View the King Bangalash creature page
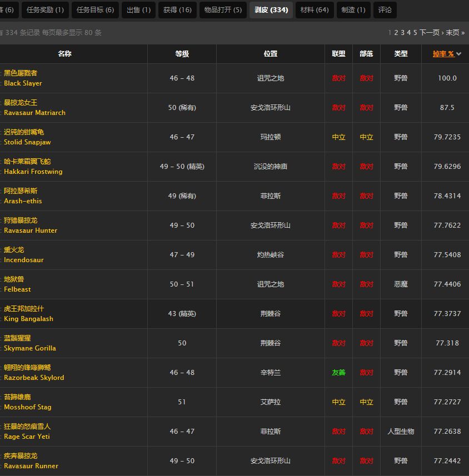The image size is (469, 476). [28, 319]
